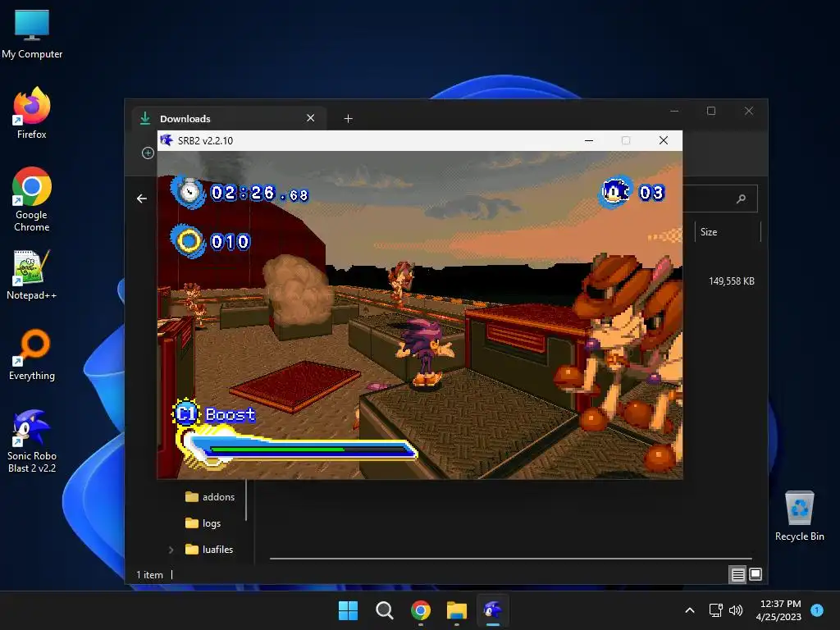Launch Firefox from the desktop
Viewport: 840px width, 630px height.
point(32,113)
